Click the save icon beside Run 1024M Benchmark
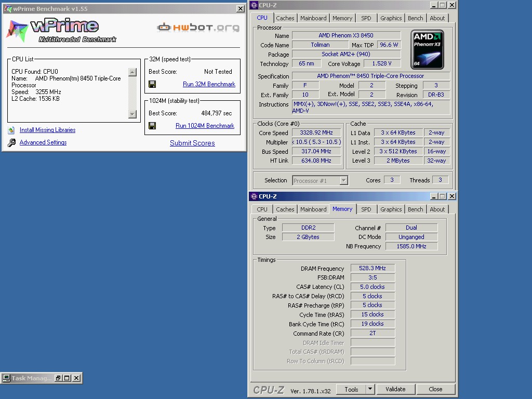 [152, 126]
